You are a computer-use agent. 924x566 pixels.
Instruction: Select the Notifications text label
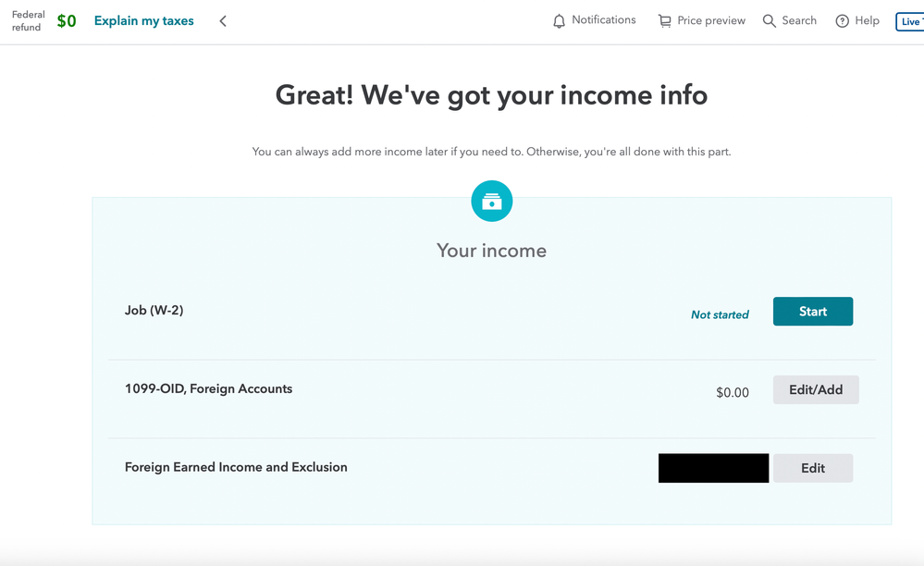(x=603, y=20)
